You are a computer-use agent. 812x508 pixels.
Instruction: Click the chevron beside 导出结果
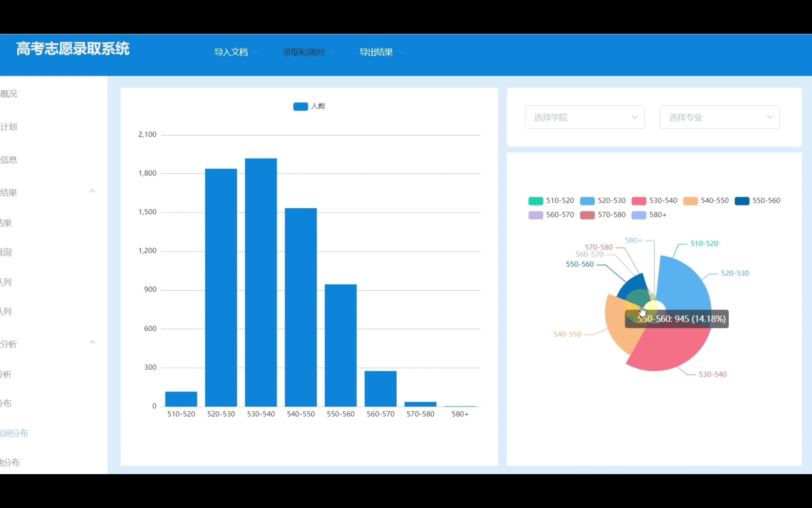pyautogui.click(x=401, y=52)
